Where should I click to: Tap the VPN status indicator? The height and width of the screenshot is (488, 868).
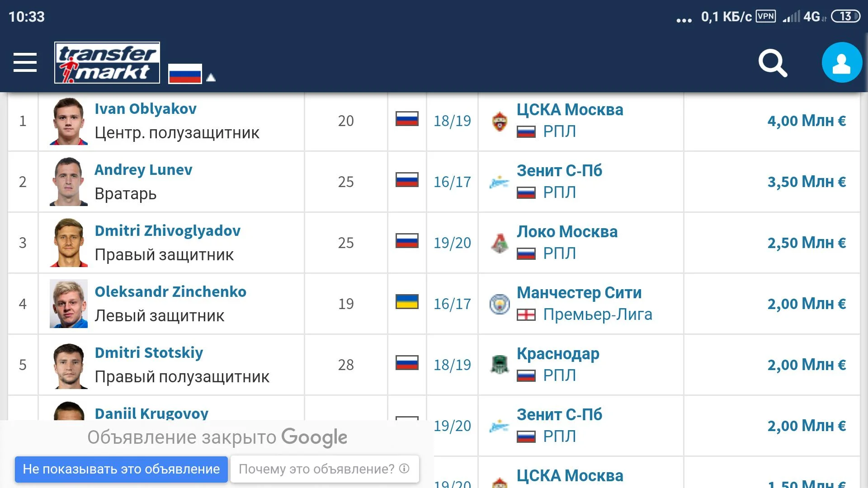pos(765,17)
